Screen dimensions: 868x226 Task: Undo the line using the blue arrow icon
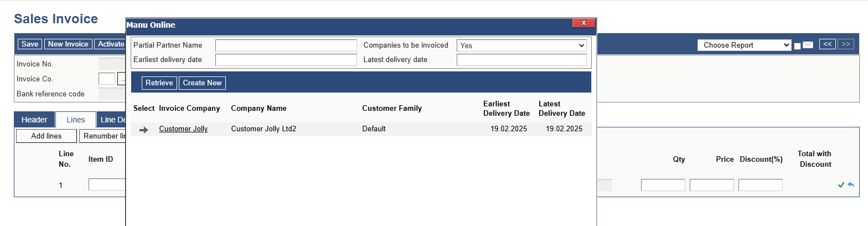[x=850, y=185]
